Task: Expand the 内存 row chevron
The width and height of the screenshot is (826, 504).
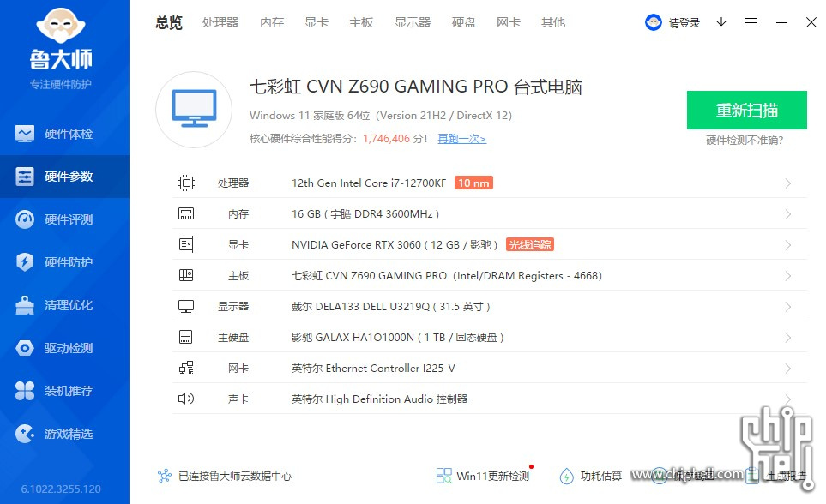Action: pyautogui.click(x=788, y=214)
